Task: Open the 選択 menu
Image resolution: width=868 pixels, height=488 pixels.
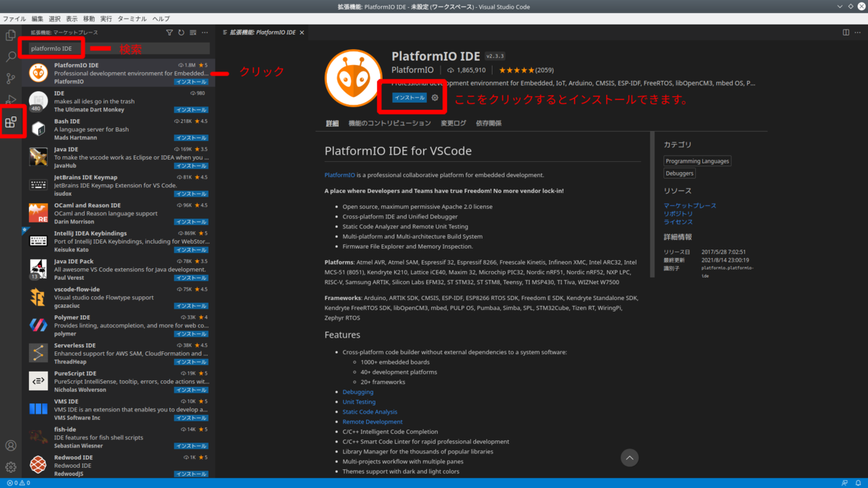Action: click(x=54, y=19)
